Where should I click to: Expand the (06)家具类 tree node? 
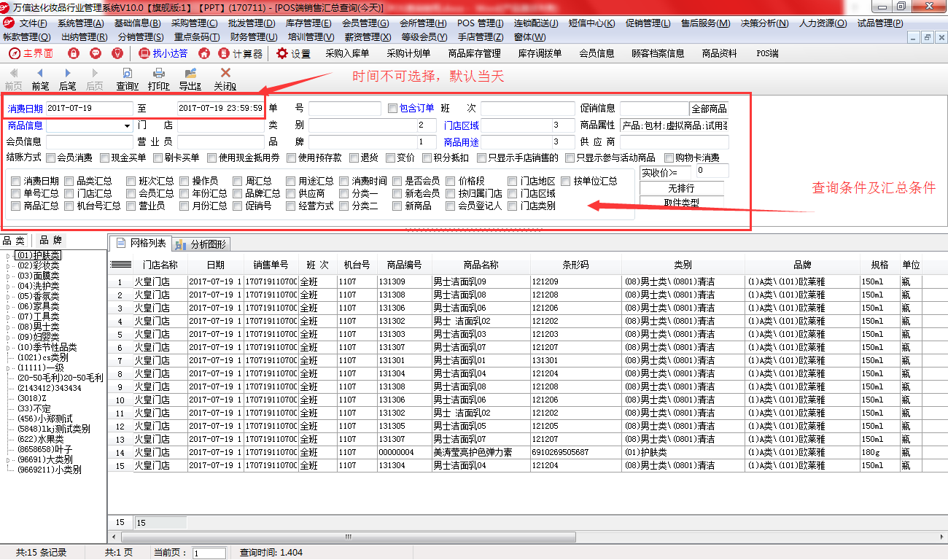8,306
